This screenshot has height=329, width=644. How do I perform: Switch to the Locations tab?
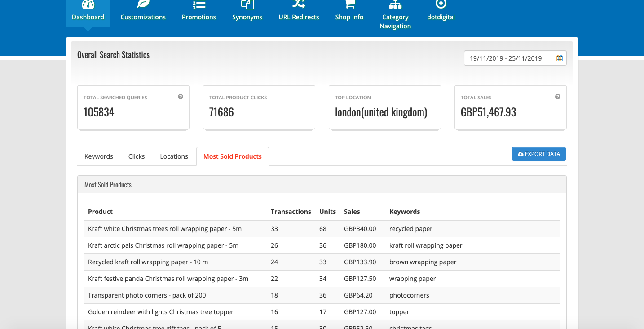point(174,156)
